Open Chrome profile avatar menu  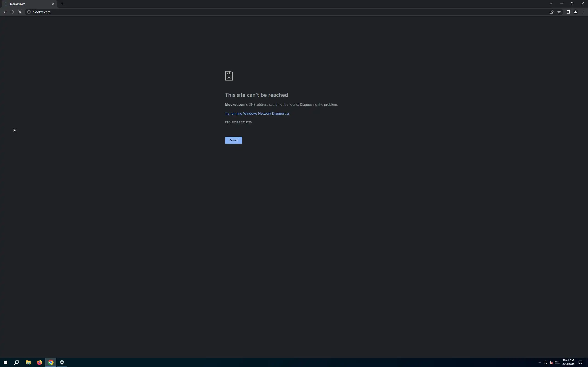click(x=575, y=12)
